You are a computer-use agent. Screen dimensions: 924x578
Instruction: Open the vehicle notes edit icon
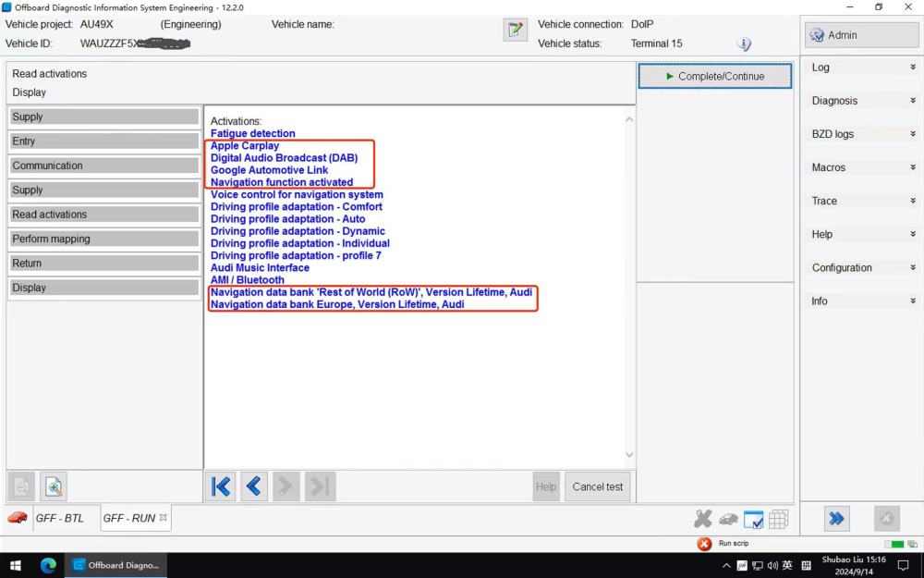click(x=515, y=30)
